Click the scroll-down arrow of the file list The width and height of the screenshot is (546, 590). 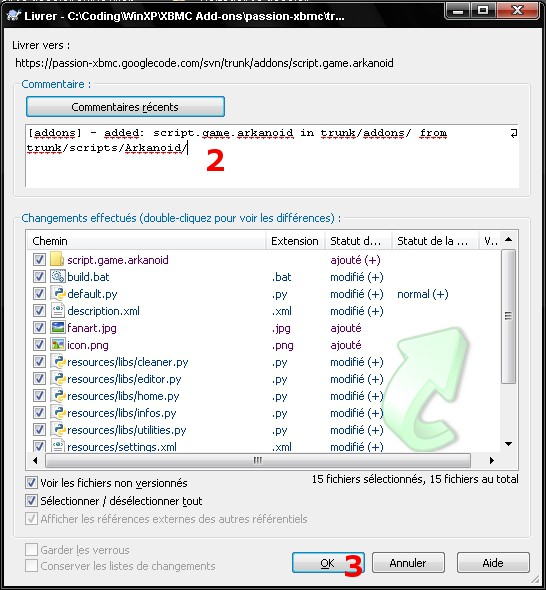pyautogui.click(x=509, y=444)
